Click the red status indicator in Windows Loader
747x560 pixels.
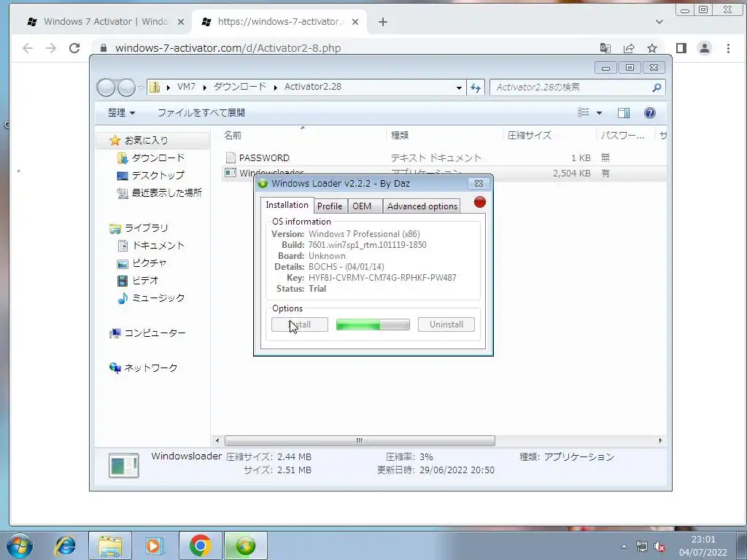pos(480,203)
